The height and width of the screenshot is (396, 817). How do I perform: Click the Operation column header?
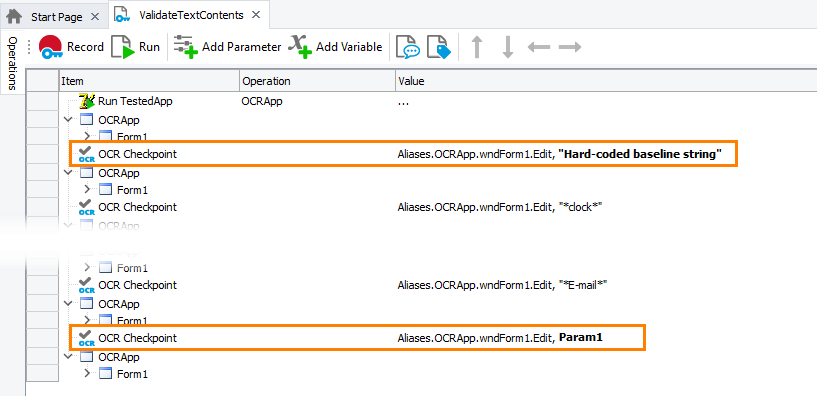(317, 81)
